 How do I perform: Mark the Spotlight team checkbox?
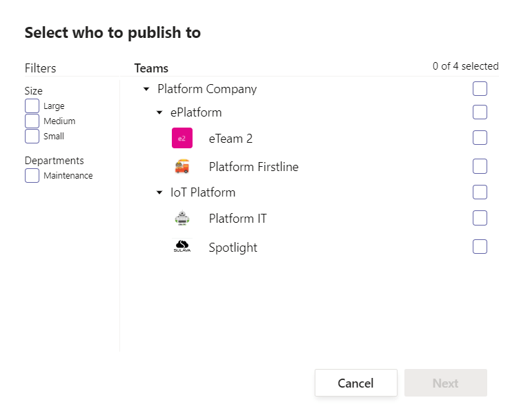[480, 247]
